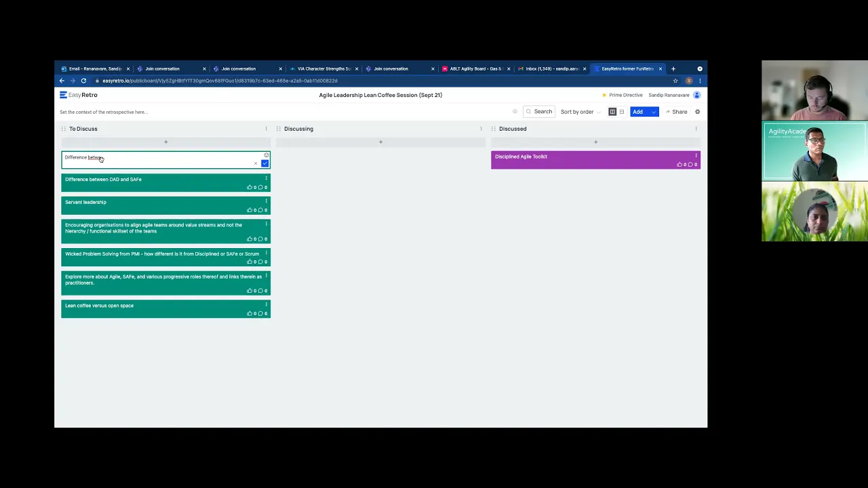This screenshot has width=868, height=488.
Task: Add a card to the Discussed column
Action: tap(595, 142)
